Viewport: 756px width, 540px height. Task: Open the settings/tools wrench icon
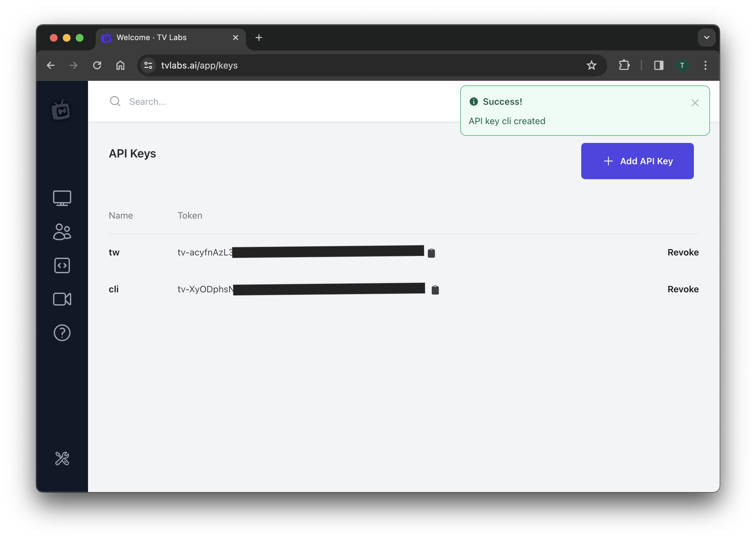pyautogui.click(x=62, y=459)
